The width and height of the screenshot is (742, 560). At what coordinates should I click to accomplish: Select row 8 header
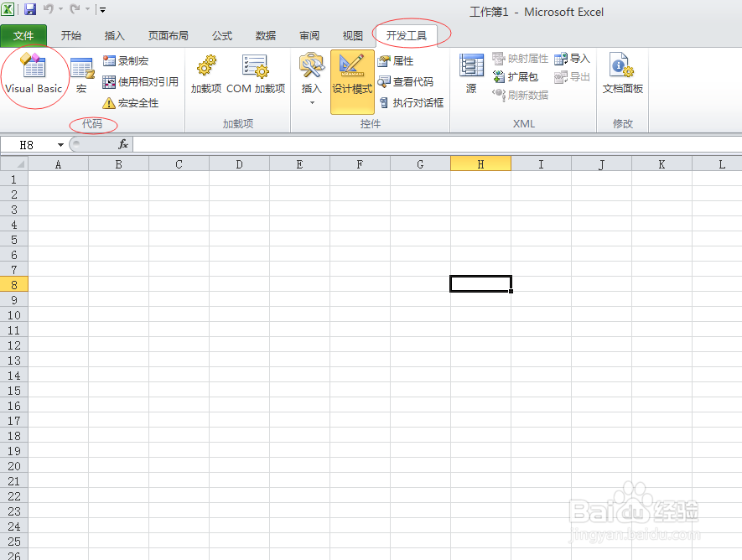tap(14, 285)
